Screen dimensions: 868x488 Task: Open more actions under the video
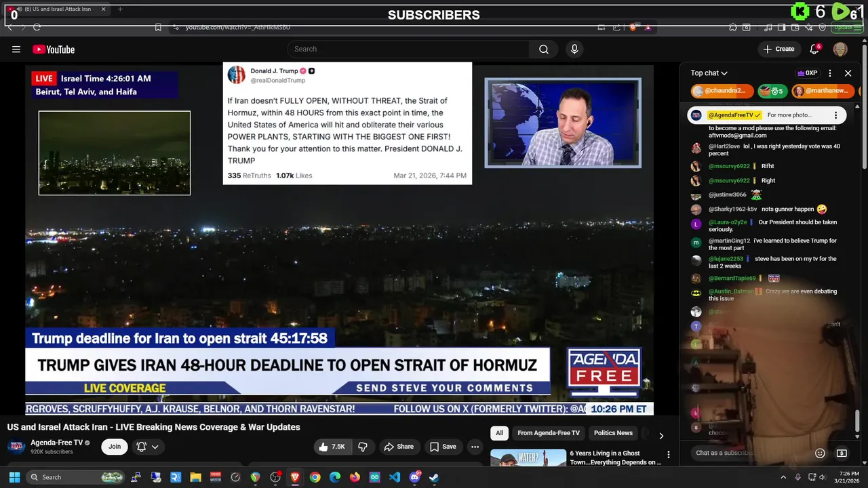click(x=475, y=447)
